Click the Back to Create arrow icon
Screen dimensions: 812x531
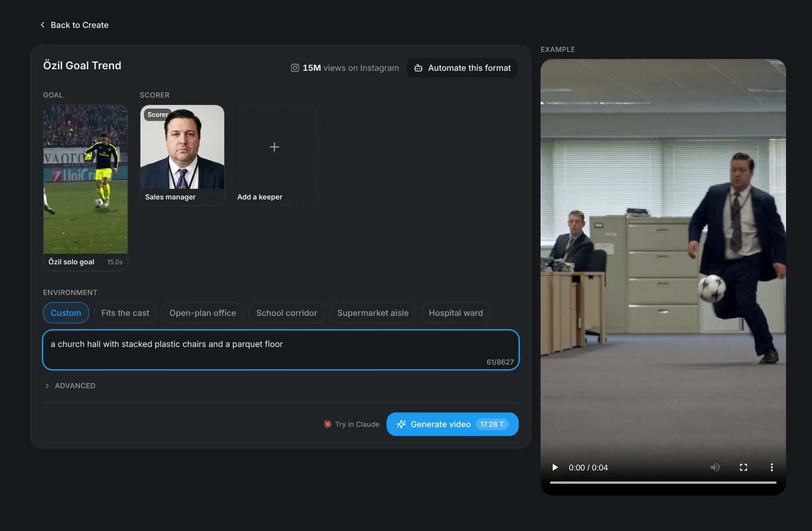click(43, 25)
